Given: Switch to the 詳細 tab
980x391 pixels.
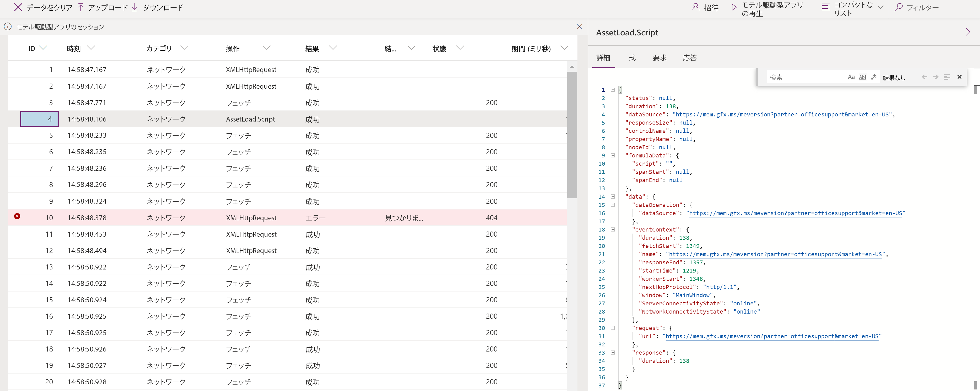Looking at the screenshot, I should [603, 57].
